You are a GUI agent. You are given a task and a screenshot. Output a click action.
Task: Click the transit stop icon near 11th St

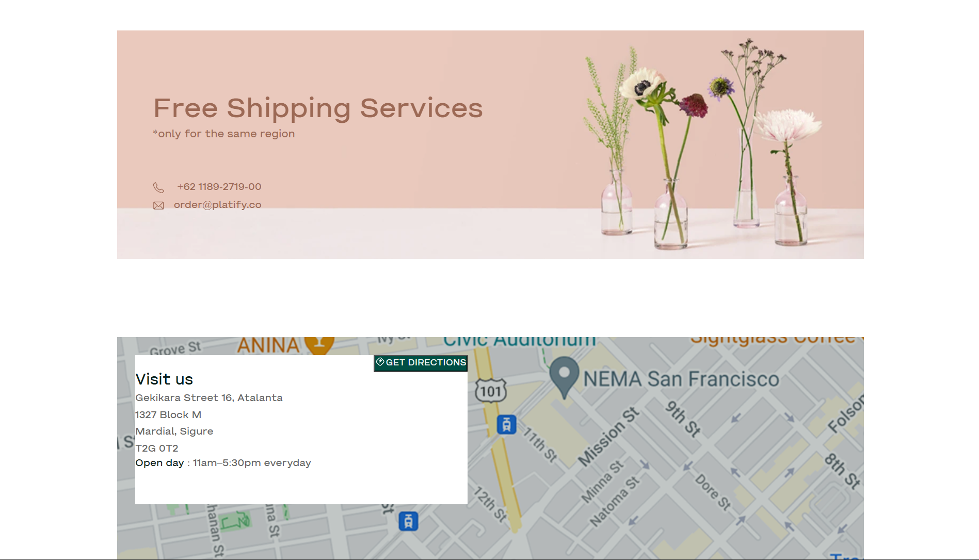506,424
